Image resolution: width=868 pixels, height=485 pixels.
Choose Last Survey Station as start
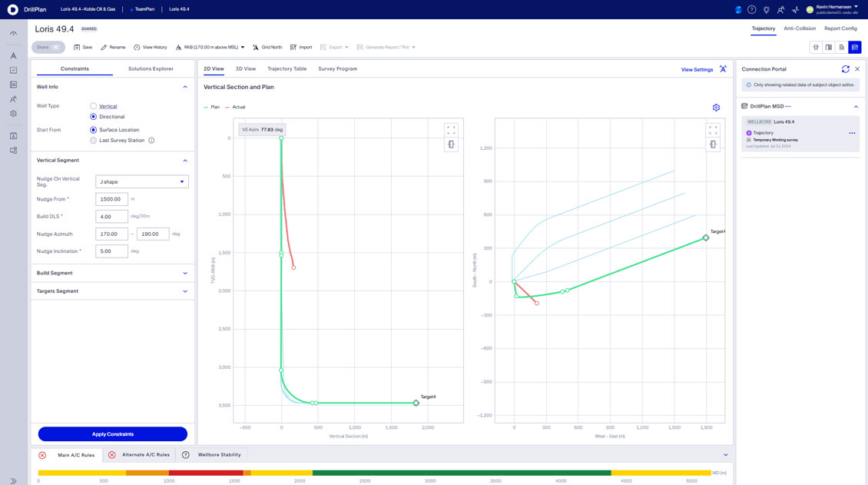93,141
